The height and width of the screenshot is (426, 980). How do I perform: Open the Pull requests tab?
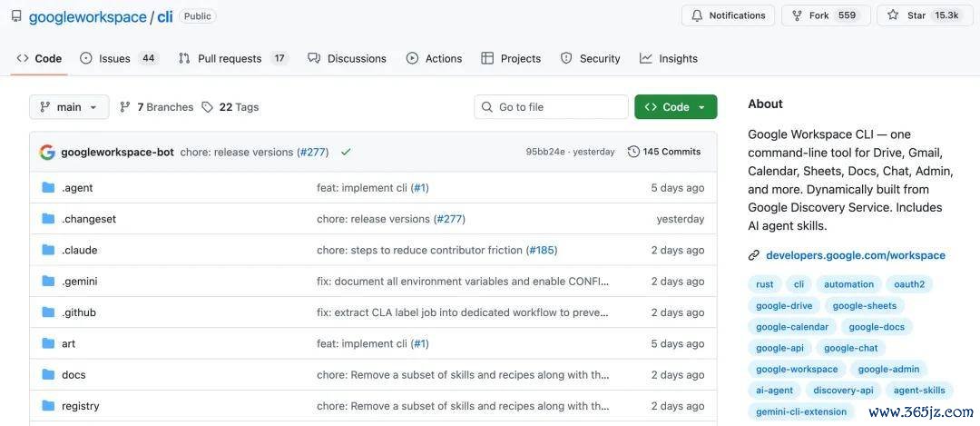(233, 59)
